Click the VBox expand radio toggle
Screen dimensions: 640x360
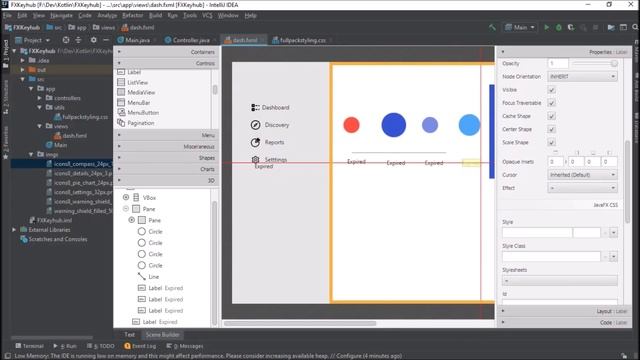(x=126, y=198)
